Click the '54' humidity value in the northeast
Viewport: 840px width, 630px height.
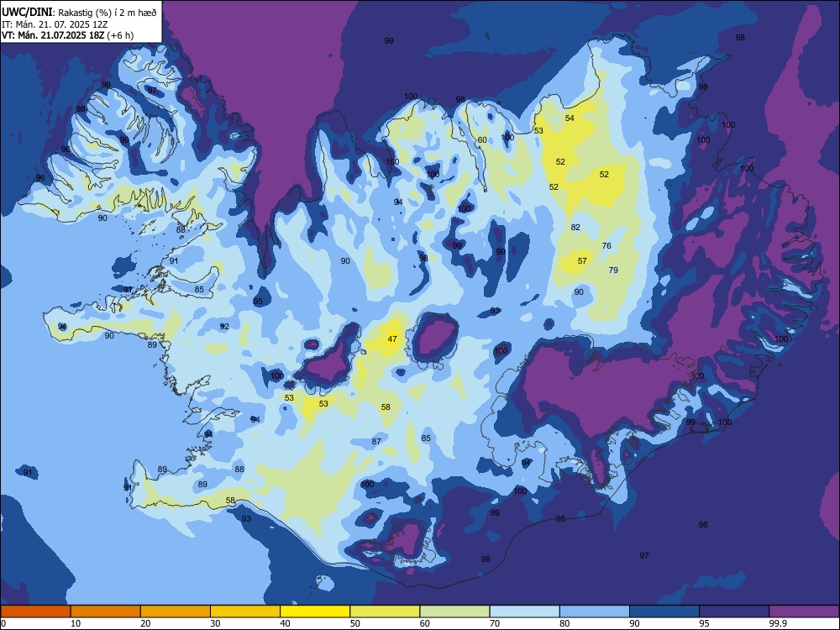pos(570,118)
